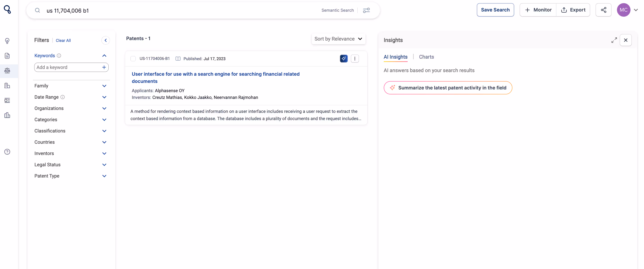Click the Date Range info icon
The width and height of the screenshot is (644, 269).
pyautogui.click(x=63, y=97)
